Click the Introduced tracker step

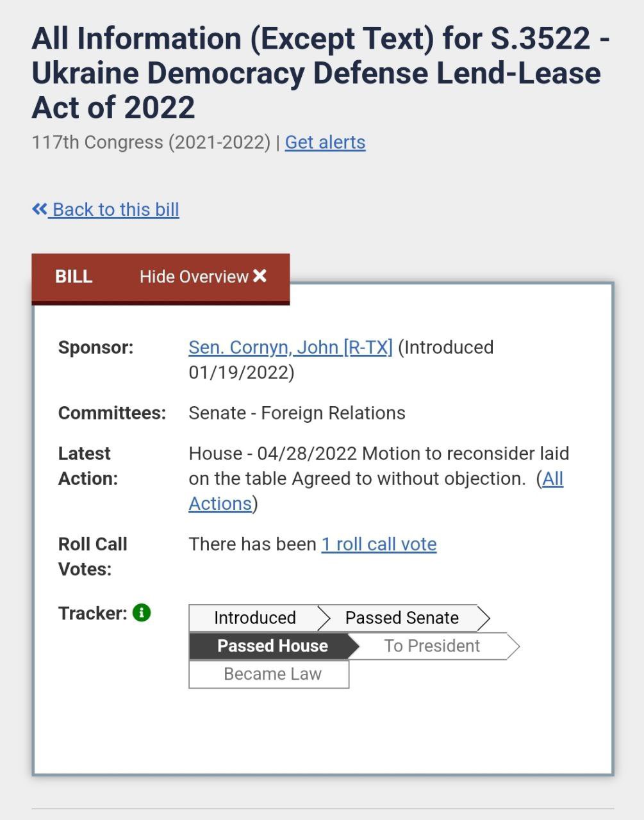pos(255,618)
